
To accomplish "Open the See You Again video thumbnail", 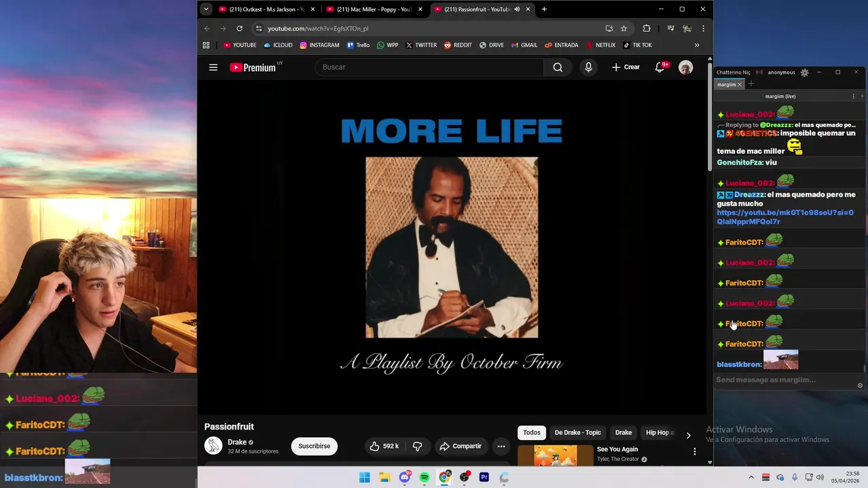I will click(555, 455).
